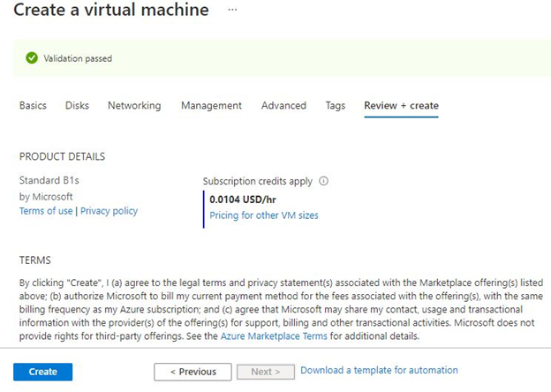Select the Review + create tab
Viewport: 551px width, 392px height.
[401, 106]
